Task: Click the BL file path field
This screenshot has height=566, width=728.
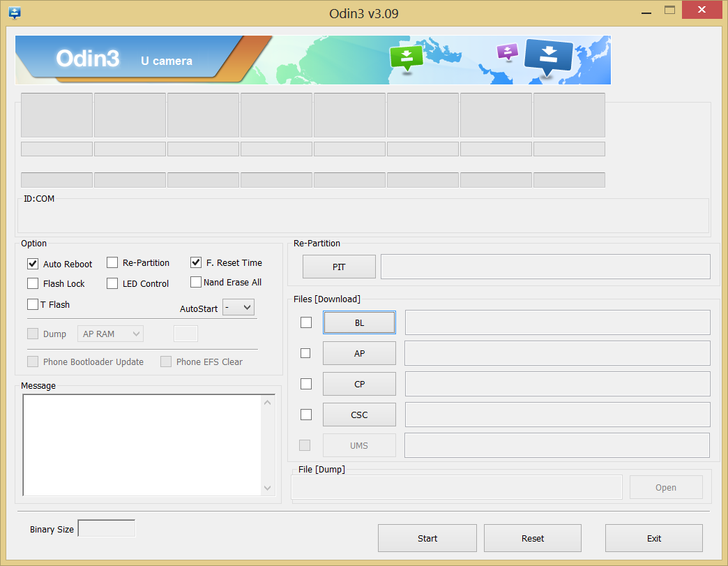Action: pos(558,322)
